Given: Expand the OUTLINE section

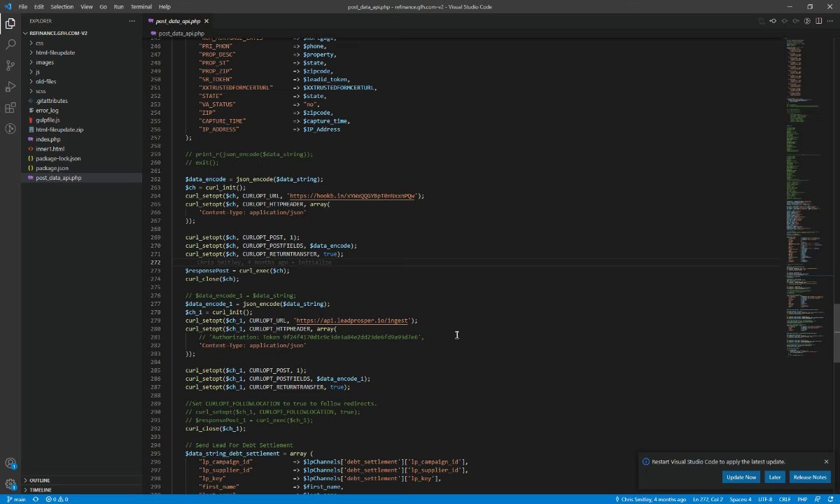Looking at the screenshot, I should (39, 480).
